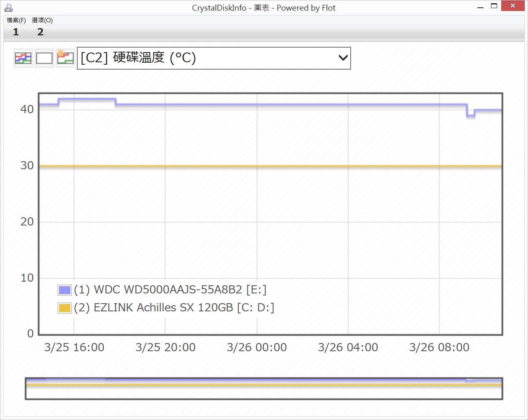
Task: Click the yellow EZLINK legend color swatch
Action: [x=65, y=308]
